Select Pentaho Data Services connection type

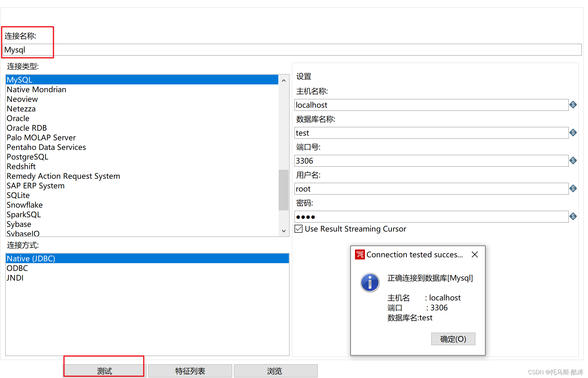[142, 147]
